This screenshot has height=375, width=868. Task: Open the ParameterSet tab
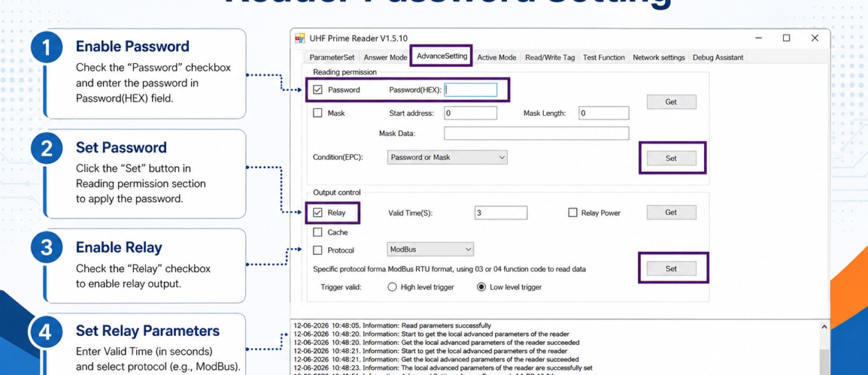point(332,58)
